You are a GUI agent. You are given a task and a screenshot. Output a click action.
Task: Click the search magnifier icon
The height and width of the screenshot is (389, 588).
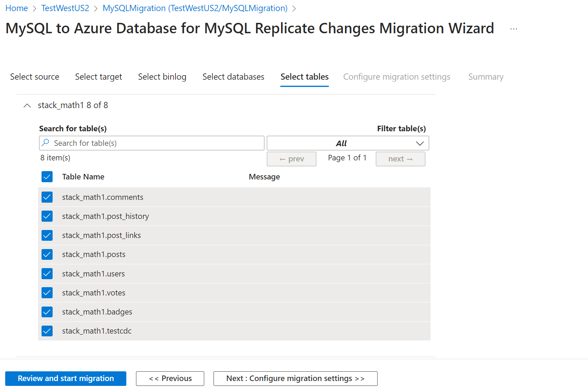pos(45,143)
